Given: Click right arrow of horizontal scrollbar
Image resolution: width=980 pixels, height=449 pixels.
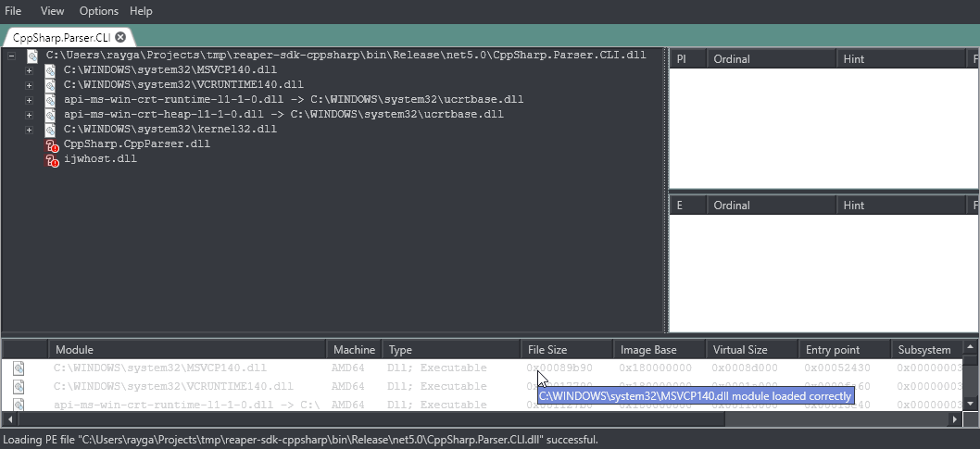Looking at the screenshot, I should (x=956, y=418).
